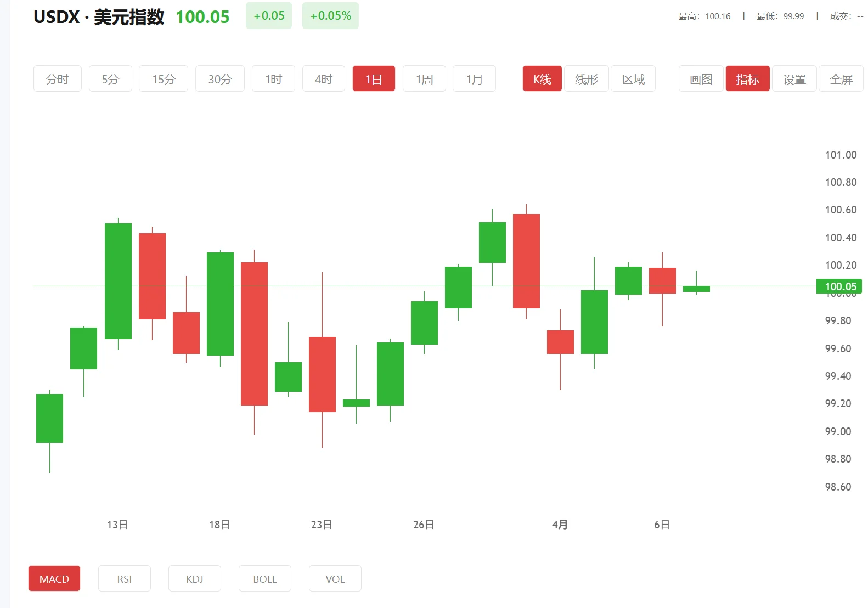Select the 1周 weekly timeframe
Screen dimensions: 868x608
(x=424, y=79)
